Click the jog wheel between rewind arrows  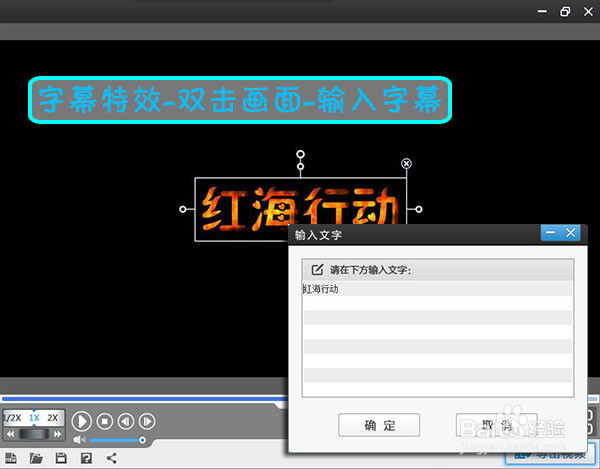(x=34, y=434)
